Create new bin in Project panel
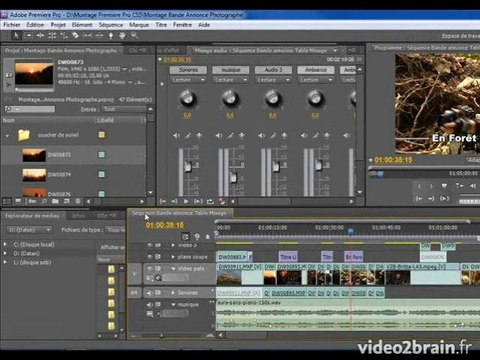Screen dimensions: 480x360 pyautogui.click(x=55, y=201)
